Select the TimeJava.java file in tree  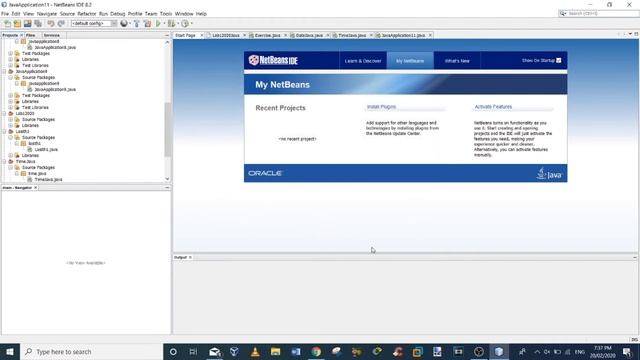click(48, 180)
